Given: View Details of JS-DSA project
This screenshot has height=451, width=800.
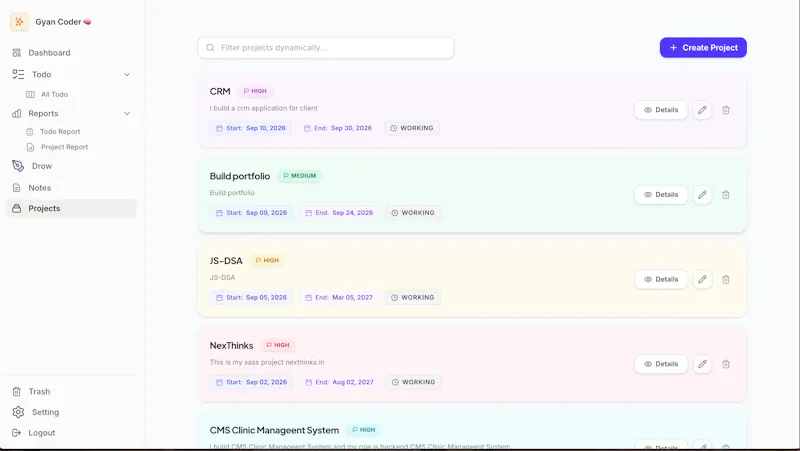Looking at the screenshot, I should tap(661, 279).
